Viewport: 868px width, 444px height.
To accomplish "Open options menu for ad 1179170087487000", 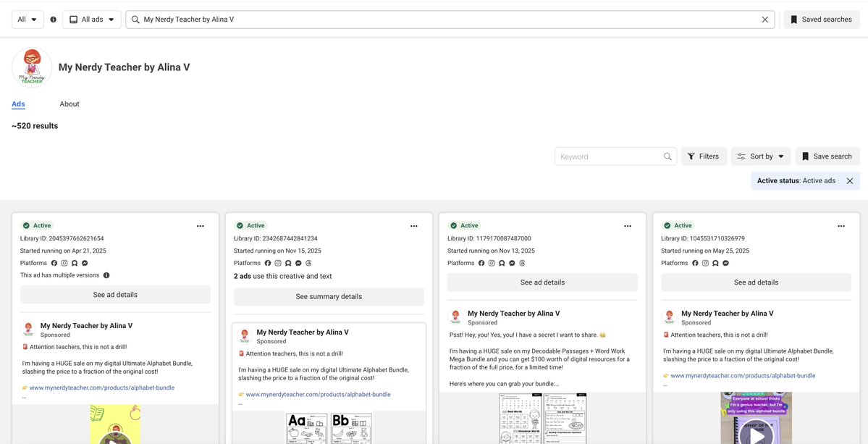I will [x=627, y=226].
